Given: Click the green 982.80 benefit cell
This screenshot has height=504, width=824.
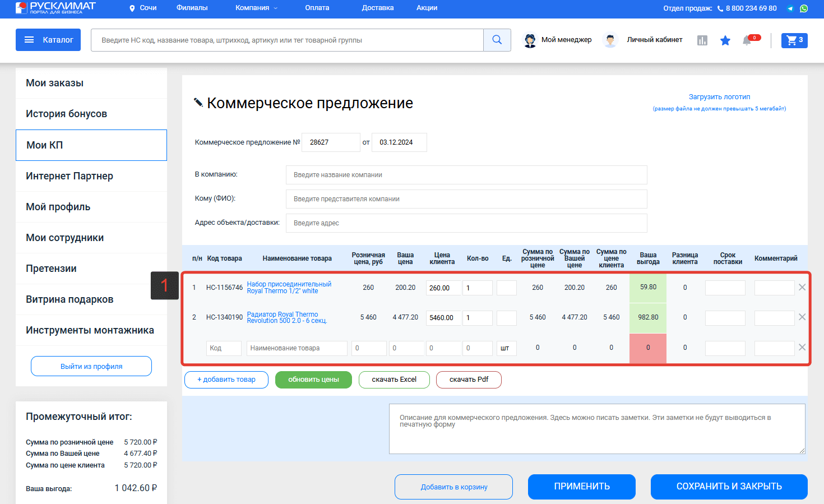Looking at the screenshot, I should (648, 317).
